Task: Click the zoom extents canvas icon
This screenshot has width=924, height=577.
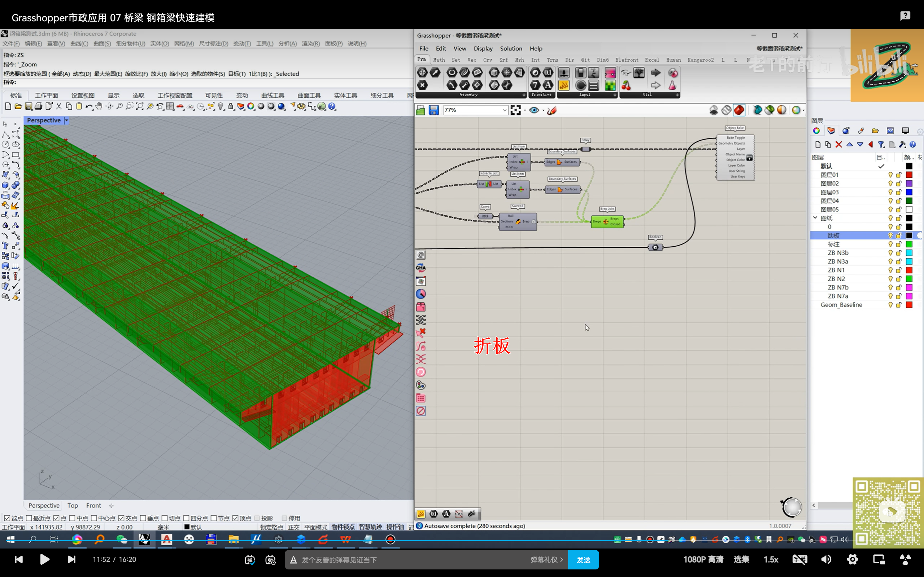Action: (515, 110)
